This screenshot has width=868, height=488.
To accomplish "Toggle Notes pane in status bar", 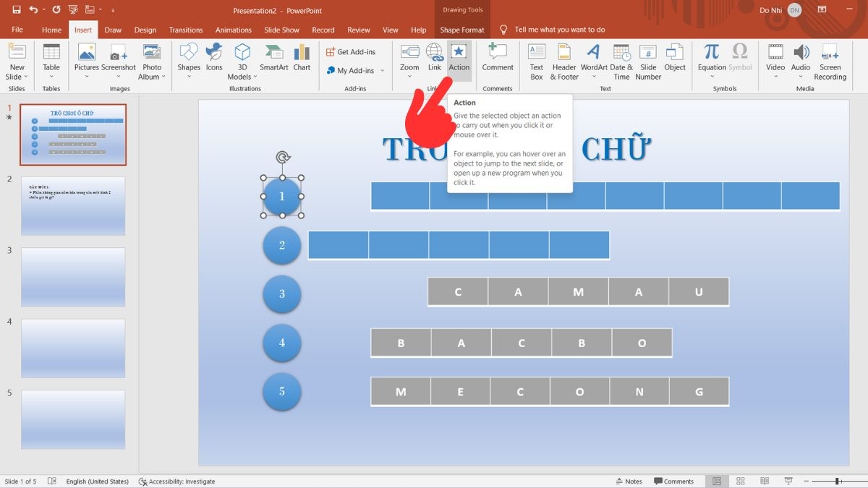I will click(629, 481).
